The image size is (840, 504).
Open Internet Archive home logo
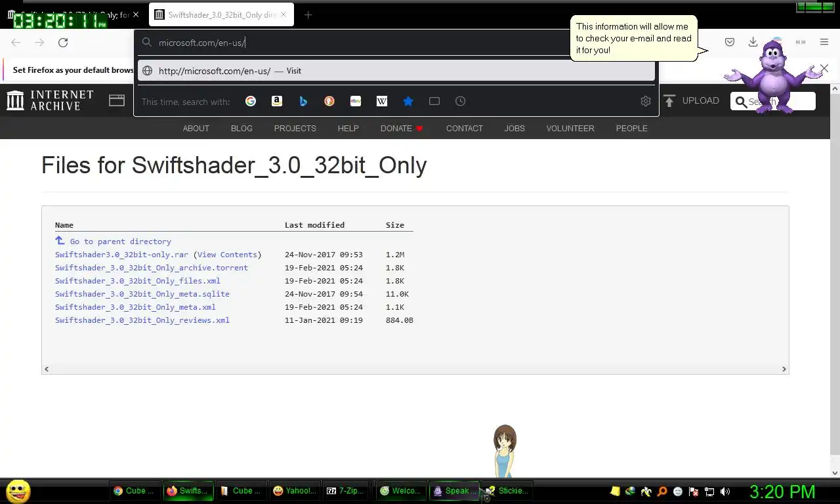(x=50, y=100)
